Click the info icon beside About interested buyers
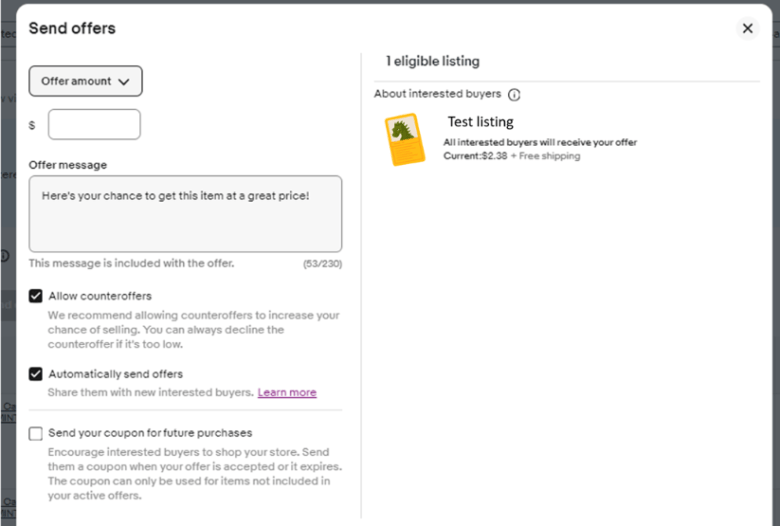This screenshot has height=526, width=780. pos(514,94)
